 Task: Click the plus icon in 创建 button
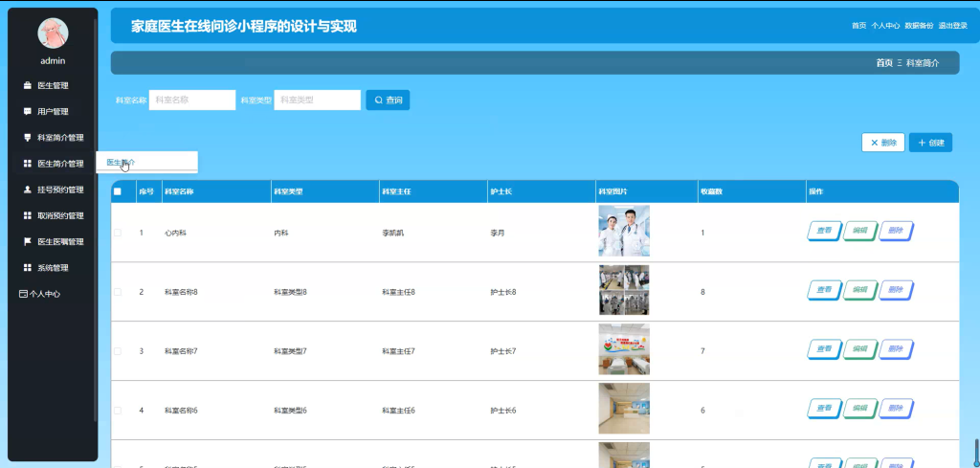[x=922, y=143]
